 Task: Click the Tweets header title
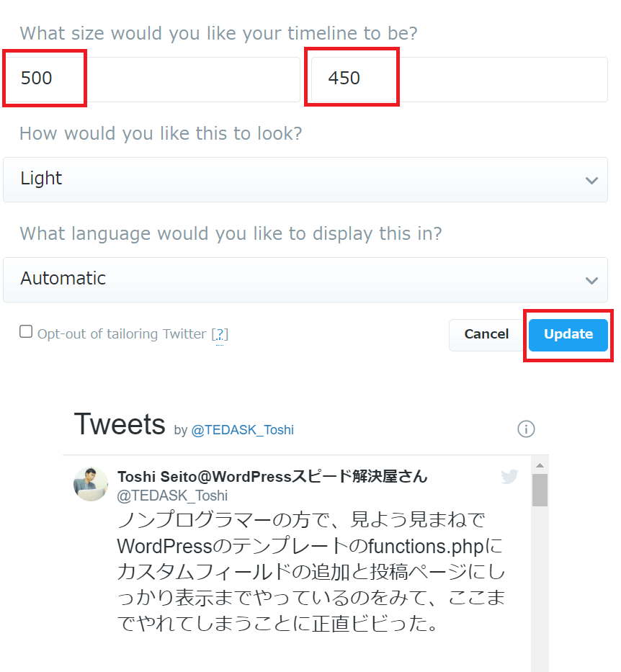pos(120,424)
